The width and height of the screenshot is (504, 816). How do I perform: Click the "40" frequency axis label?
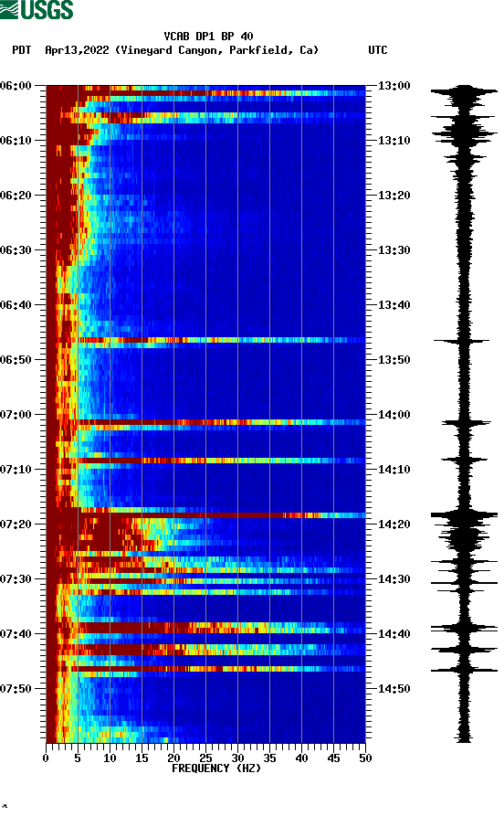coord(301,758)
